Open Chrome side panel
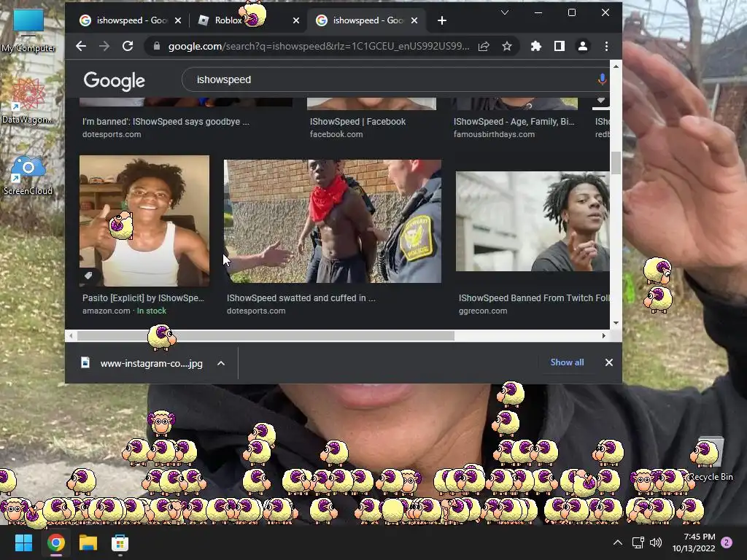 (560, 46)
